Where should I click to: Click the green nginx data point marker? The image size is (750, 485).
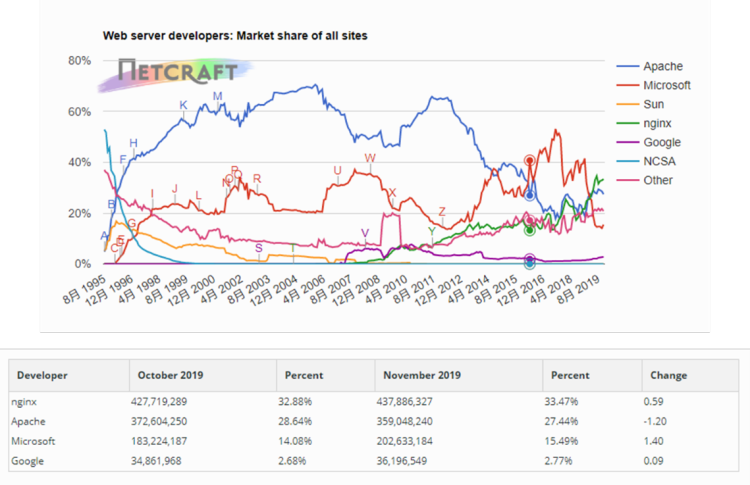[x=529, y=230]
